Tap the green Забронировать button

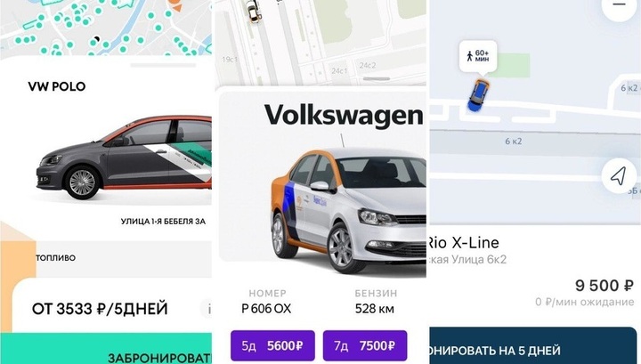click(x=106, y=349)
